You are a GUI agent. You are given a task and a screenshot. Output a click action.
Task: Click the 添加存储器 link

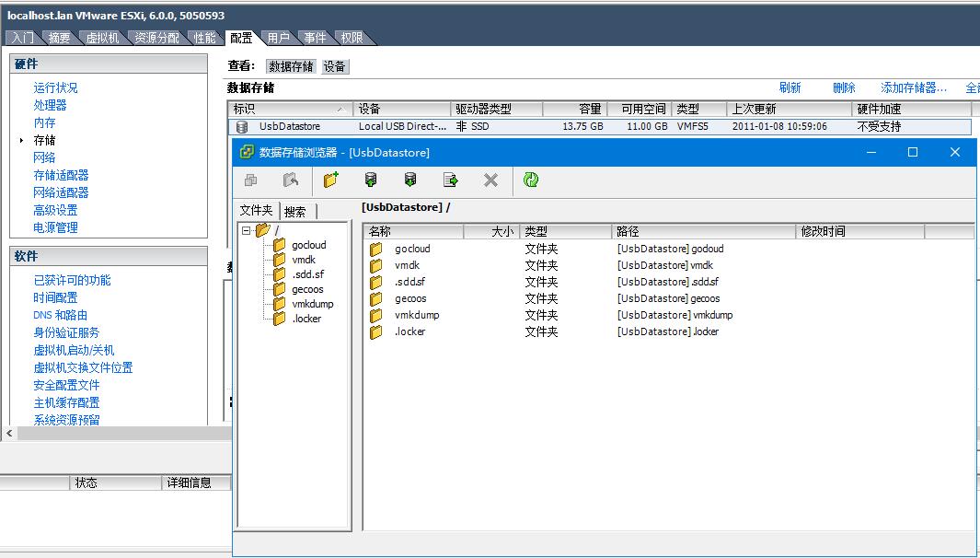[x=914, y=87]
